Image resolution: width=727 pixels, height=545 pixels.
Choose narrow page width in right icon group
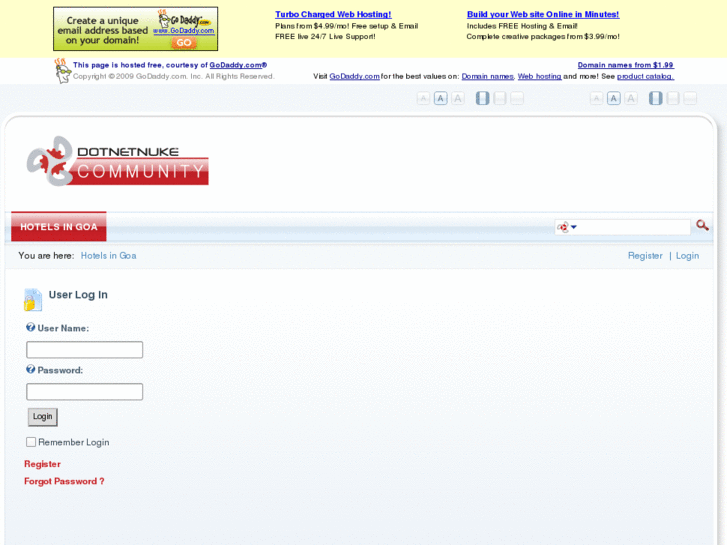click(656, 98)
